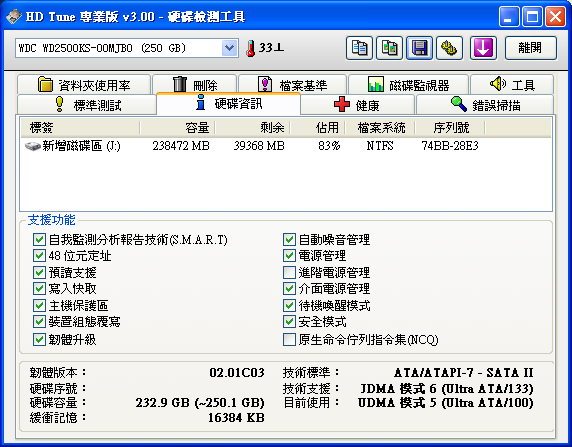
Task: Switch to the 標準測試 tab
Action: tap(87, 105)
